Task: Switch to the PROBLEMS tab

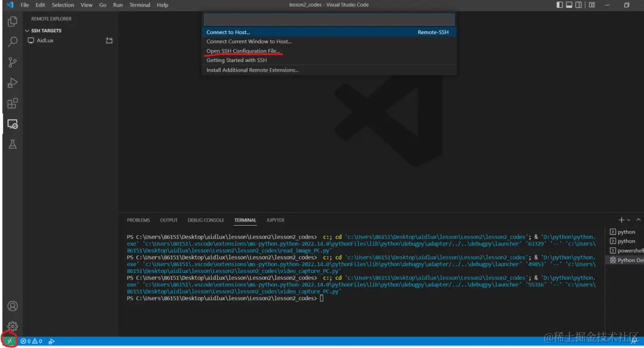Action: (x=138, y=220)
